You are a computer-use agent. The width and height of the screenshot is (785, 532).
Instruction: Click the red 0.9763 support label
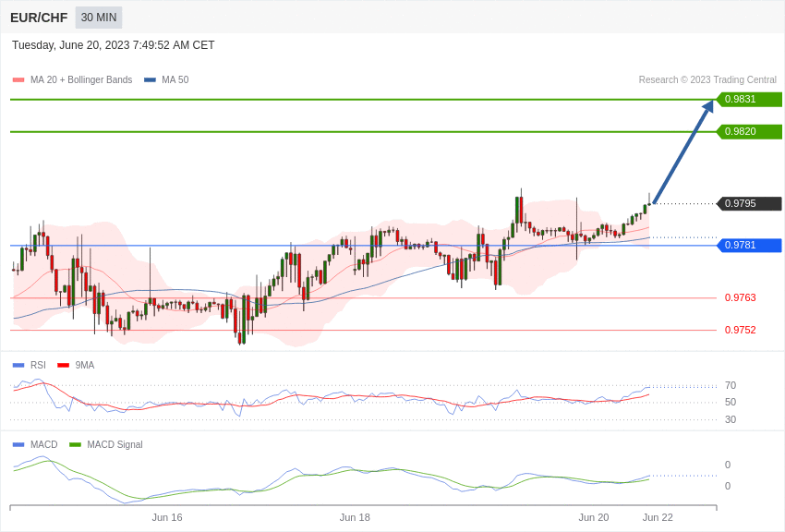(x=741, y=297)
